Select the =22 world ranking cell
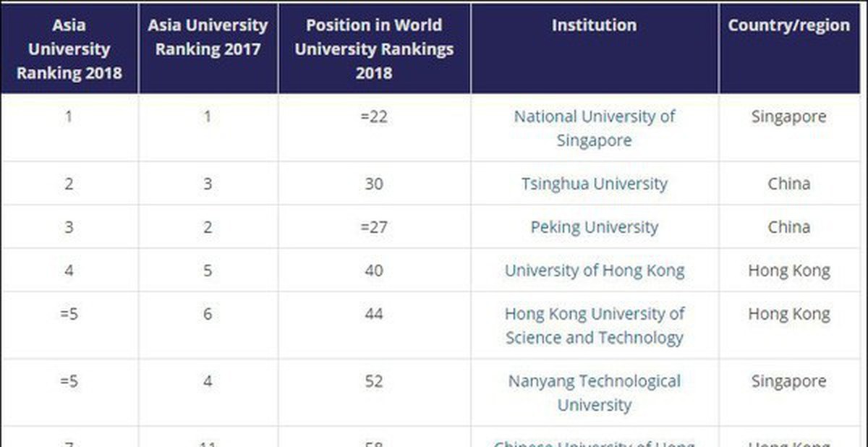This screenshot has width=868, height=447. point(374,128)
